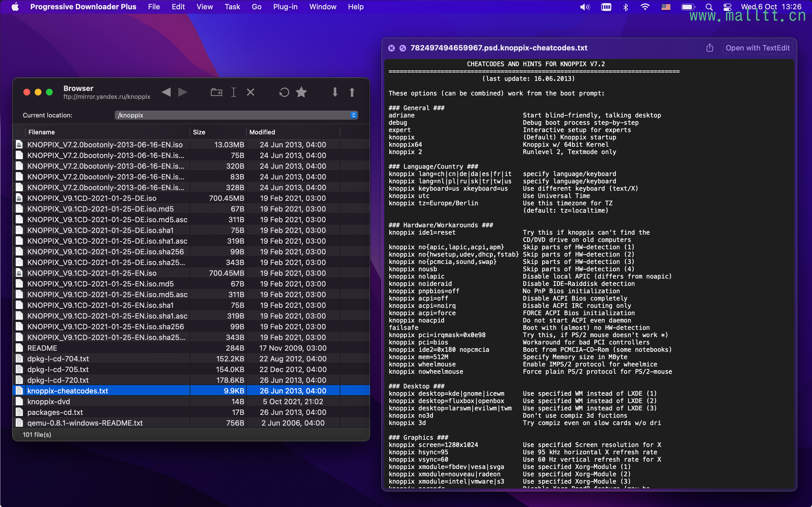Click Open with TextEdit button
The height and width of the screenshot is (507, 812).
tap(757, 48)
